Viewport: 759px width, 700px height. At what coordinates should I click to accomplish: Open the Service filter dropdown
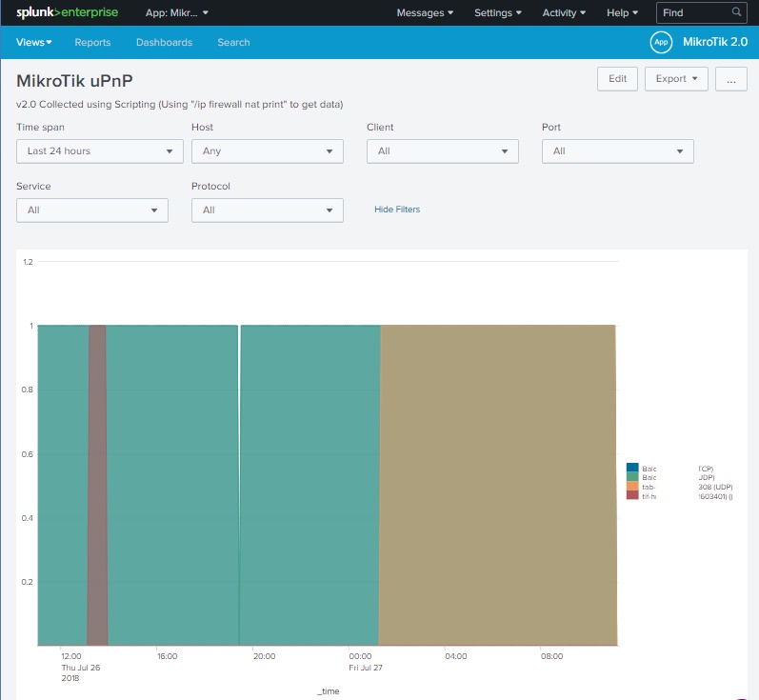92,210
